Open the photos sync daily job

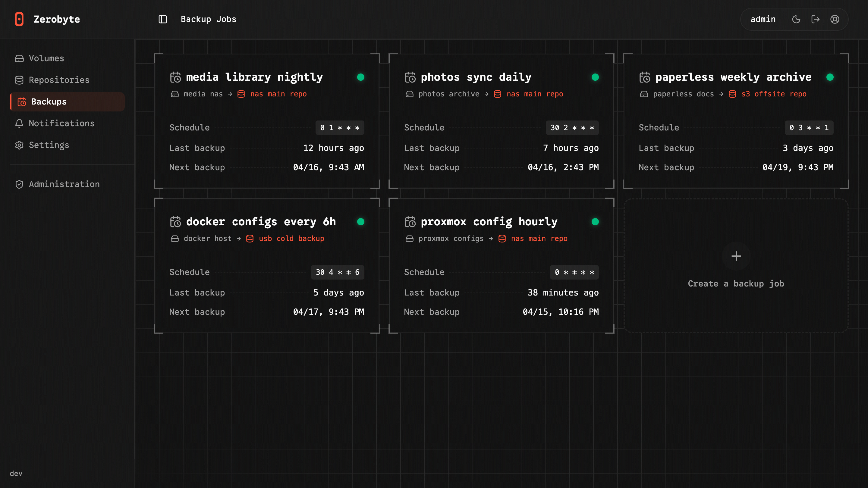coord(502,121)
